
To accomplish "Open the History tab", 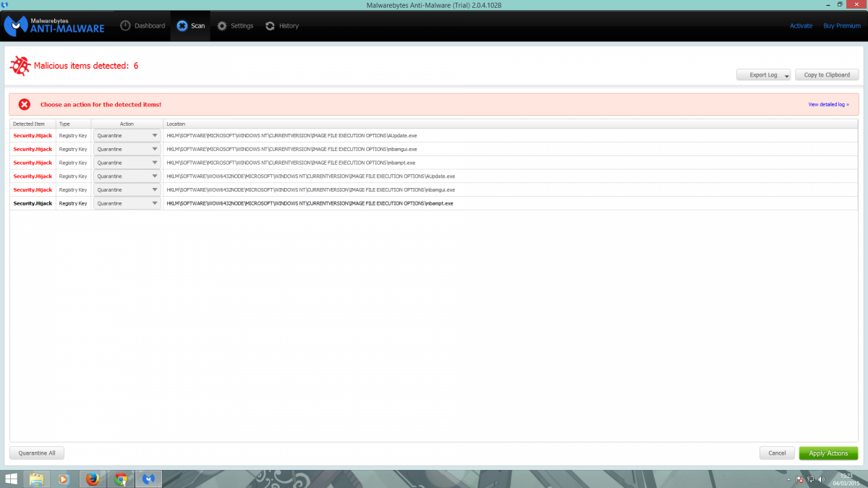I will click(281, 26).
